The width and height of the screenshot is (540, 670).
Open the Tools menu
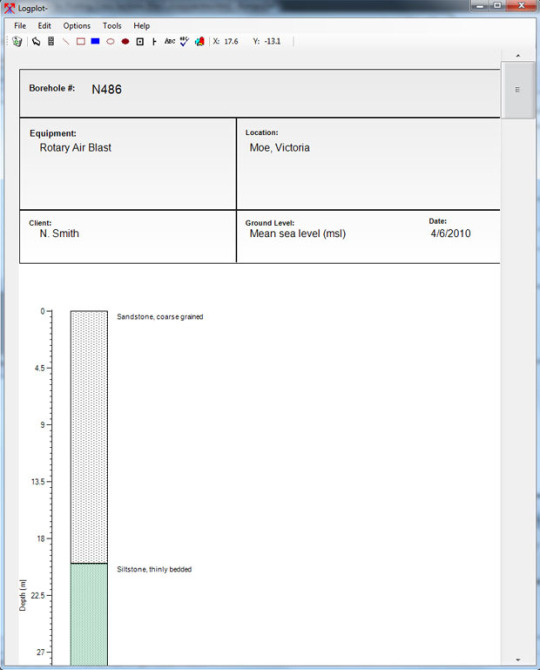click(x=112, y=26)
